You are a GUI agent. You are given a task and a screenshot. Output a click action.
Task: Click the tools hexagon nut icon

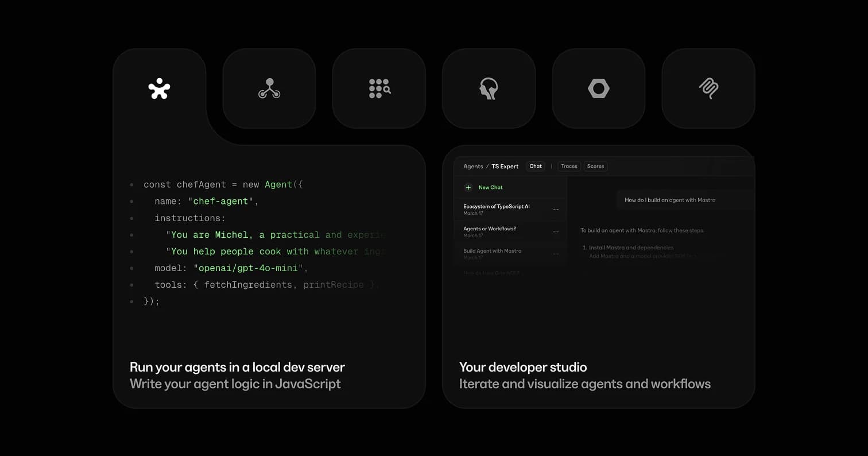pos(599,88)
